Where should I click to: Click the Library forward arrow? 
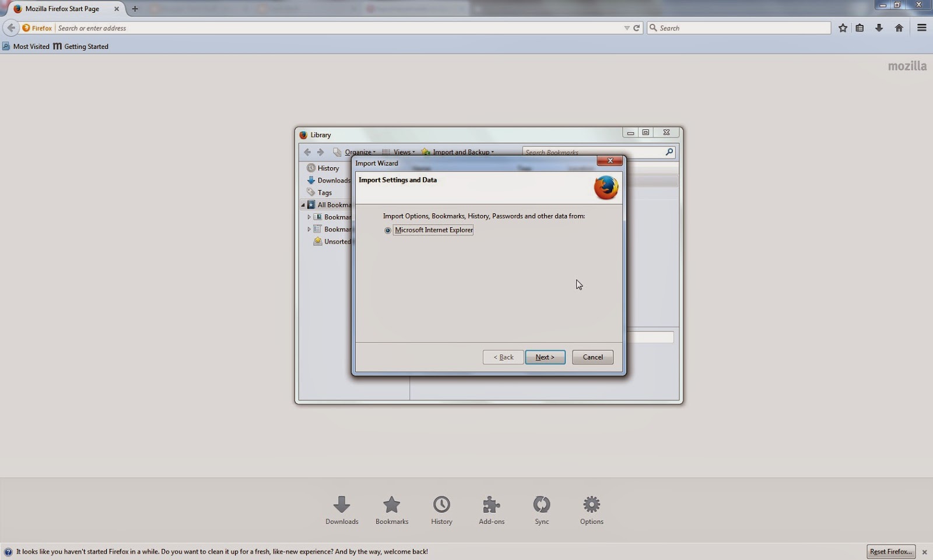click(x=320, y=152)
